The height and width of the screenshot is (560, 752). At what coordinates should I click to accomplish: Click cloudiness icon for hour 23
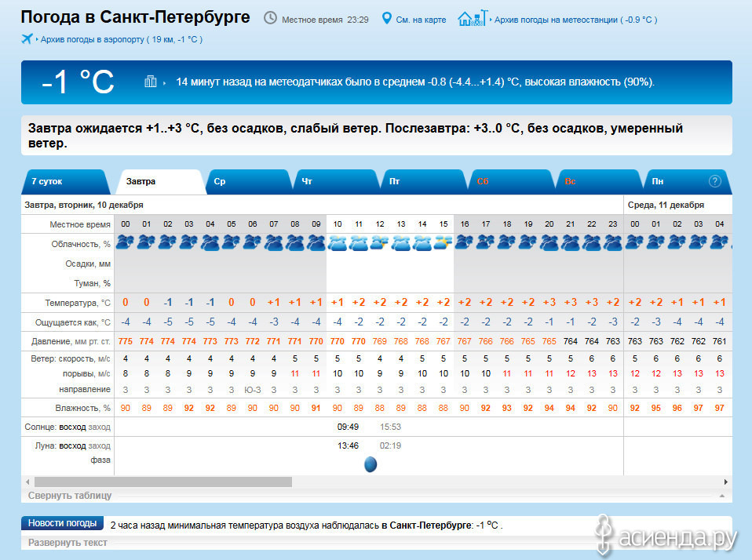tap(613, 243)
